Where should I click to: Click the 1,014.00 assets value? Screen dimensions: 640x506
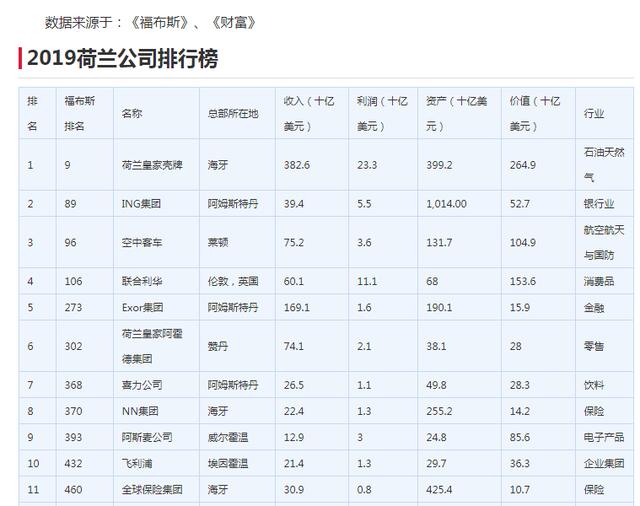[447, 204]
